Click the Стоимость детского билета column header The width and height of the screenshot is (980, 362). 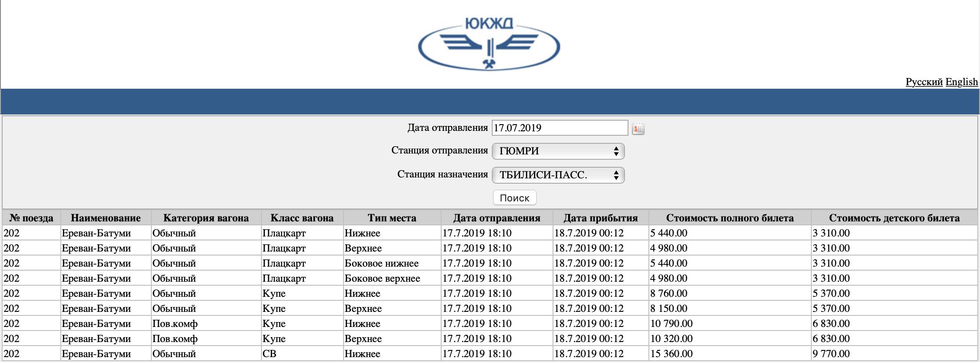894,218
